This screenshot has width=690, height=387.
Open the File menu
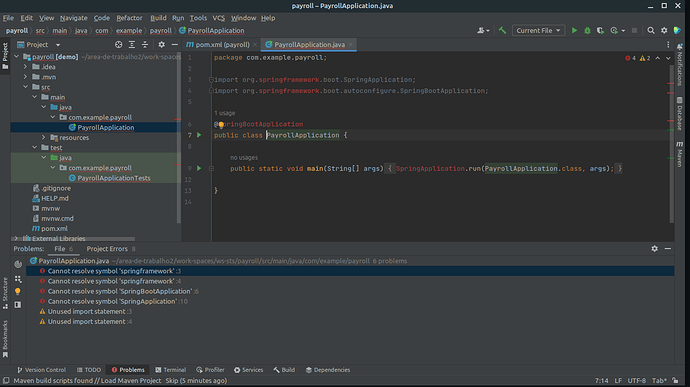click(x=8, y=18)
